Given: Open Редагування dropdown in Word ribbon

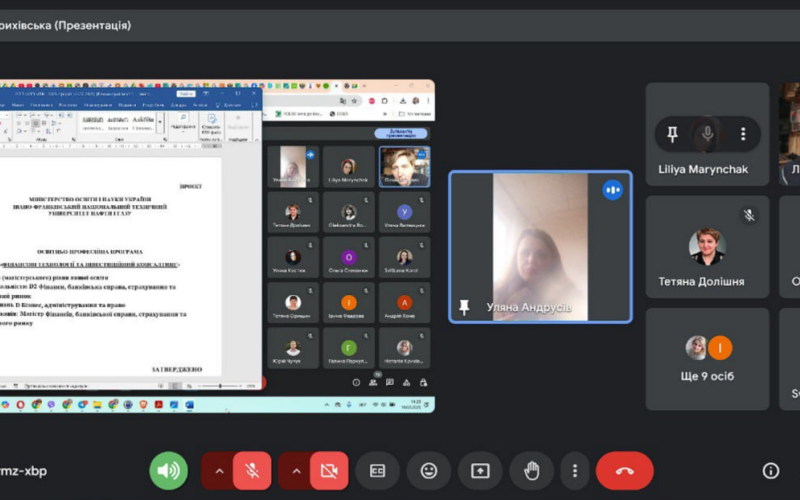Looking at the screenshot, I should click(x=183, y=122).
